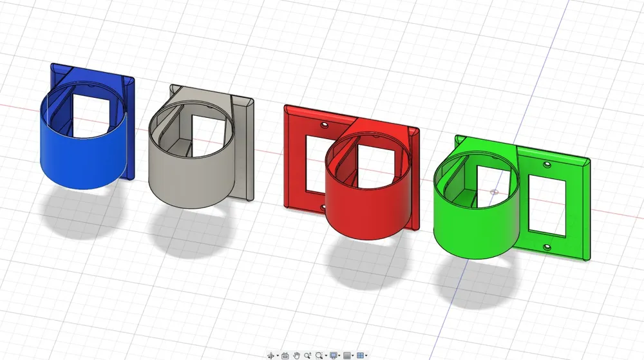Expand the Orbit tool dropdown arrow
Screen dimensions: 644x360
click(278, 355)
